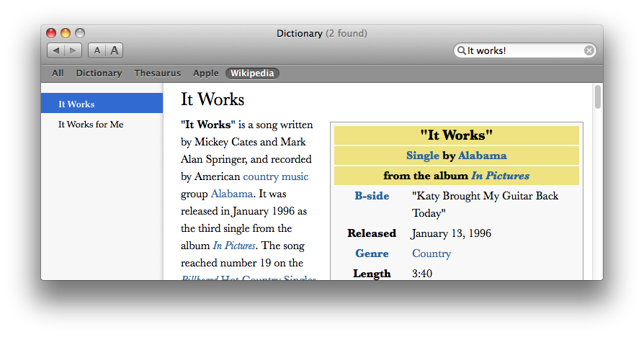Go back with the left arrow button
This screenshot has height=337, width=644.
[x=56, y=50]
